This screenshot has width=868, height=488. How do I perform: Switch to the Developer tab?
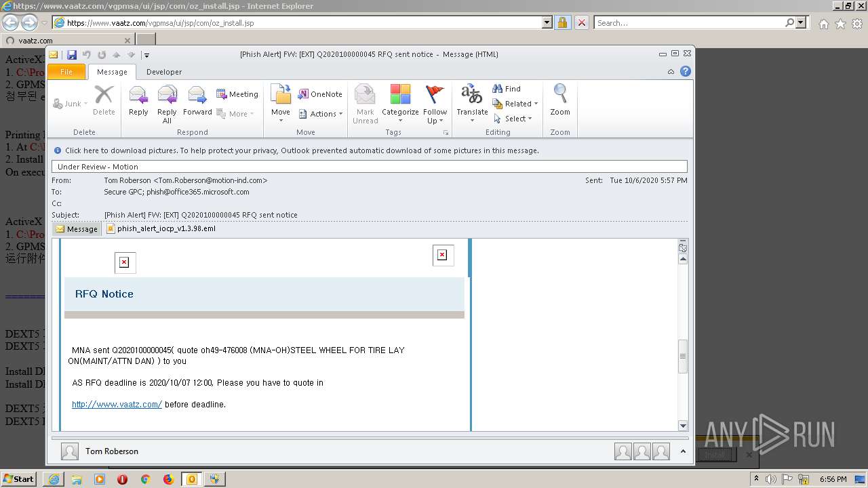(x=164, y=71)
